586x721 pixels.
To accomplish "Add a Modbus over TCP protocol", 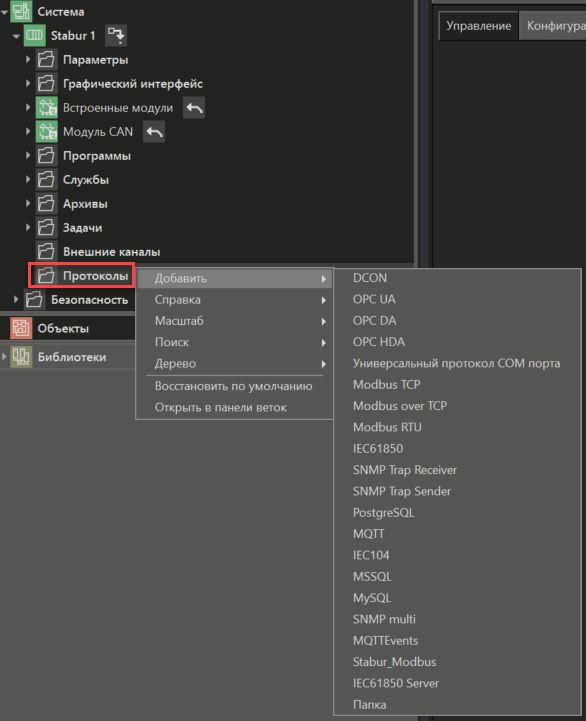I will click(x=457, y=406).
